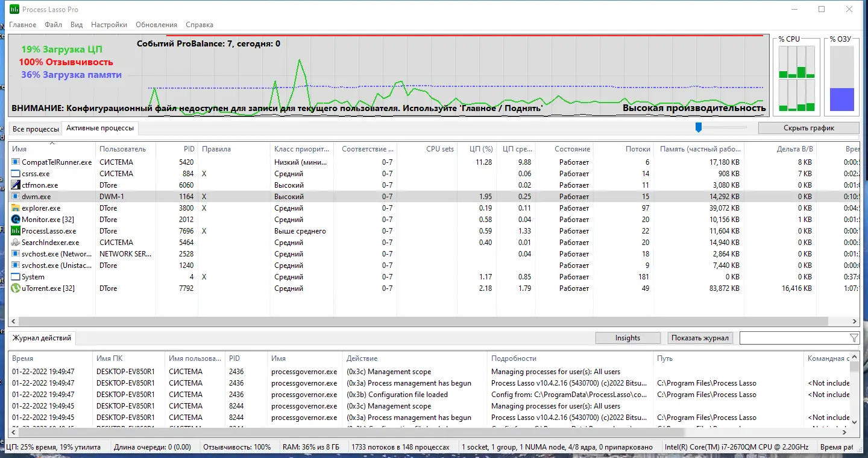
Task: Sort by Дельта В/В column header
Action: click(780, 148)
